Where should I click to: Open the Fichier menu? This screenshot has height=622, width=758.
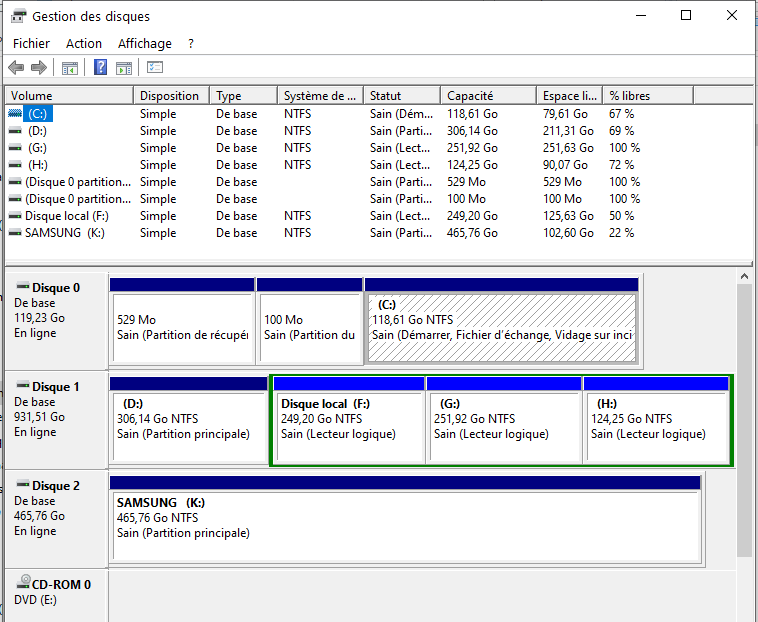tap(31, 43)
